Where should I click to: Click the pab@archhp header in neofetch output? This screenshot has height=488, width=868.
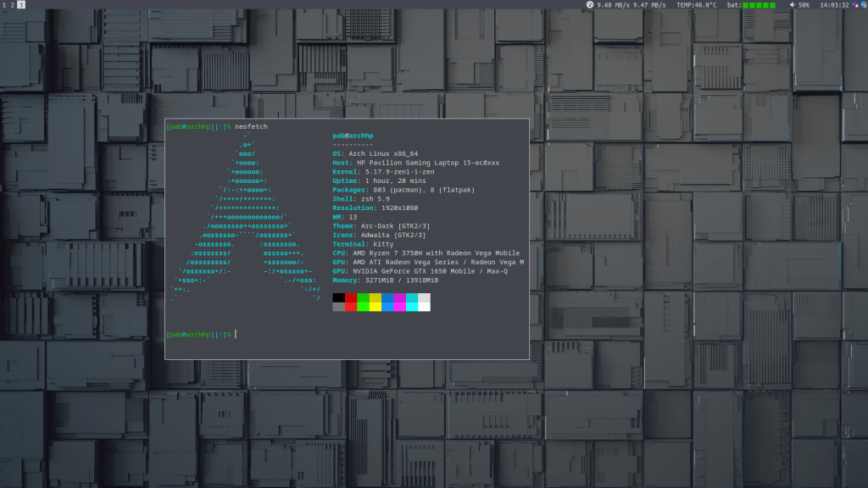pos(353,136)
